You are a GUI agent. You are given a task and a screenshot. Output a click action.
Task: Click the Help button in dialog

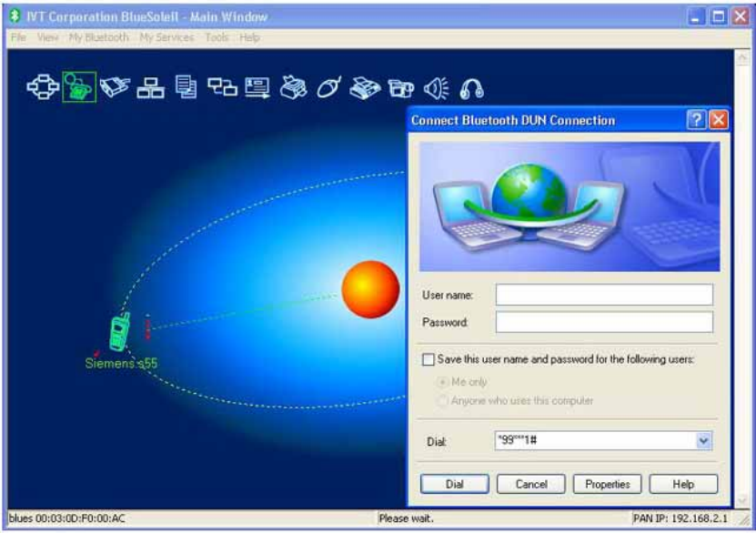point(683,484)
